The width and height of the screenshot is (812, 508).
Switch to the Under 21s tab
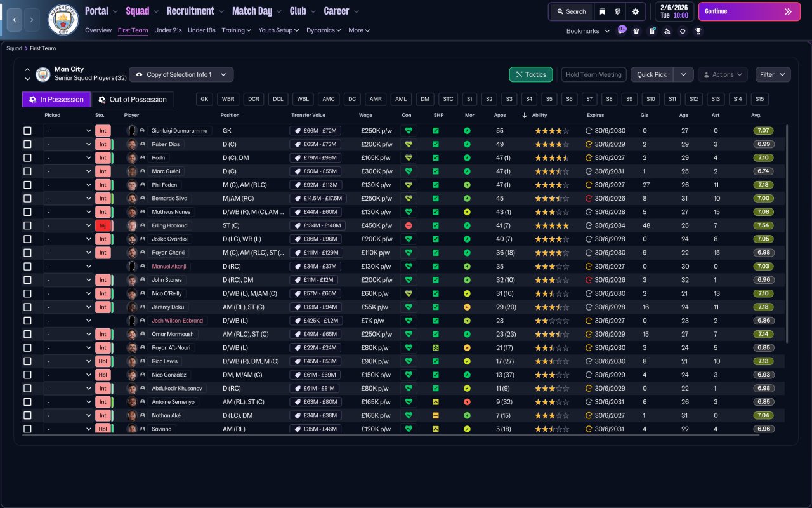168,30
